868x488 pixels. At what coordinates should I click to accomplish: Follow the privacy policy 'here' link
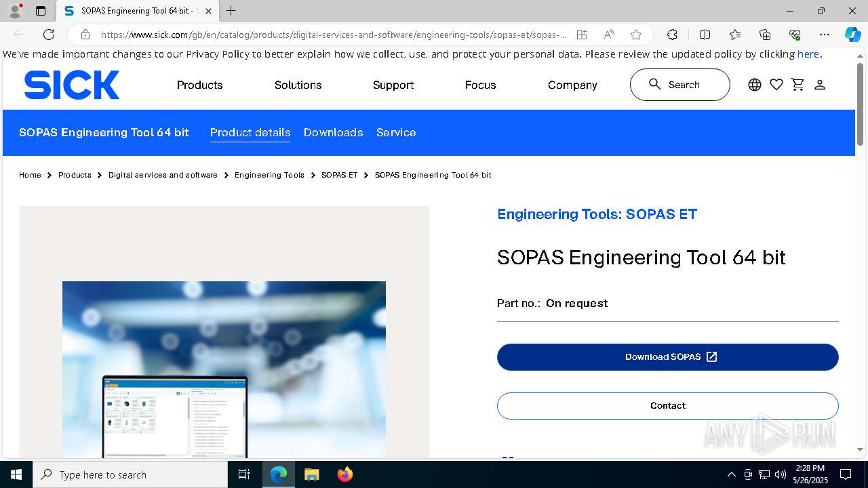[808, 54]
